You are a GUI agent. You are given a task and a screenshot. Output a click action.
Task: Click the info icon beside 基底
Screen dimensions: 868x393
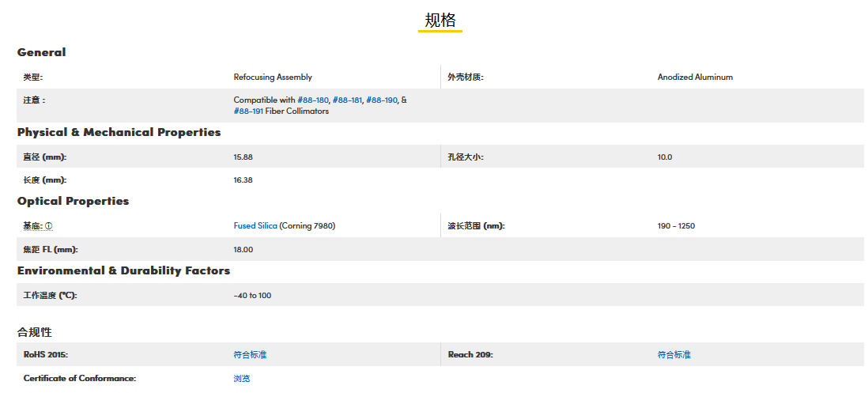tap(49, 226)
